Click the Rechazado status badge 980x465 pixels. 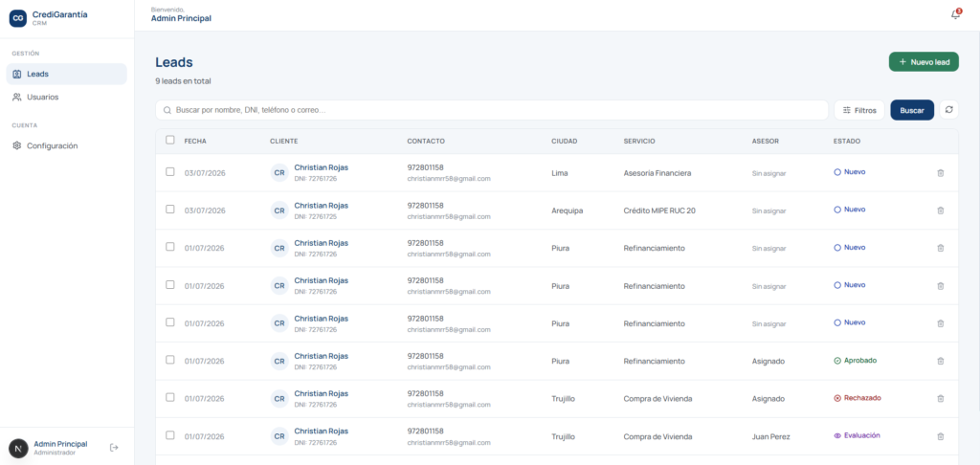pos(857,398)
